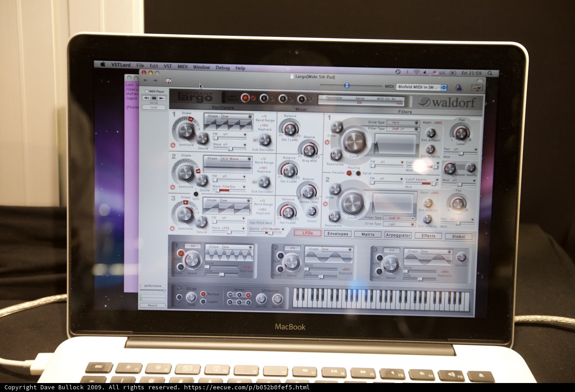This screenshot has width=575, height=392.
Task: Click Ring Mod level knob
Action: point(310,150)
